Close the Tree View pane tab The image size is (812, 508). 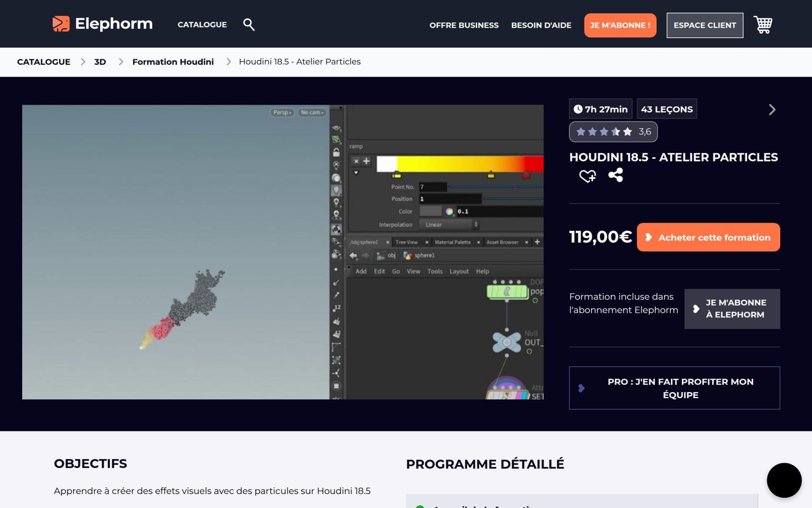coord(427,242)
